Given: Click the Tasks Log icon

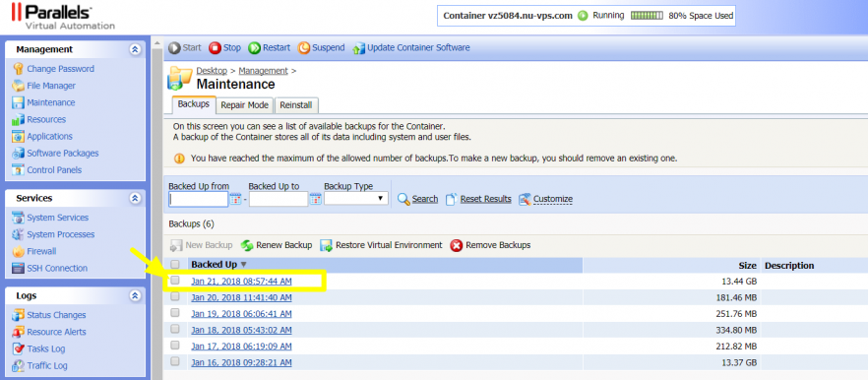Looking at the screenshot, I should (18, 348).
